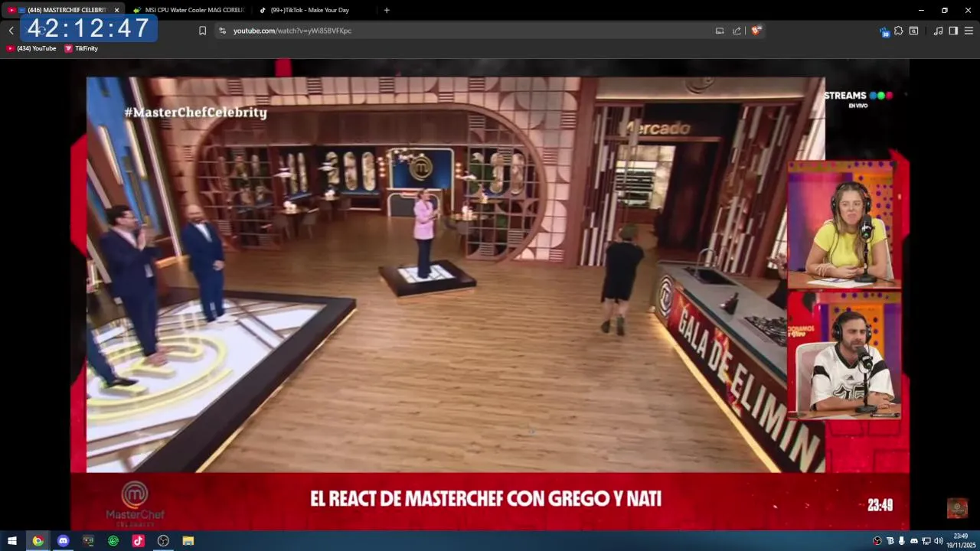Open the blue badge extension icon
This screenshot has height=551, width=980.
click(885, 31)
